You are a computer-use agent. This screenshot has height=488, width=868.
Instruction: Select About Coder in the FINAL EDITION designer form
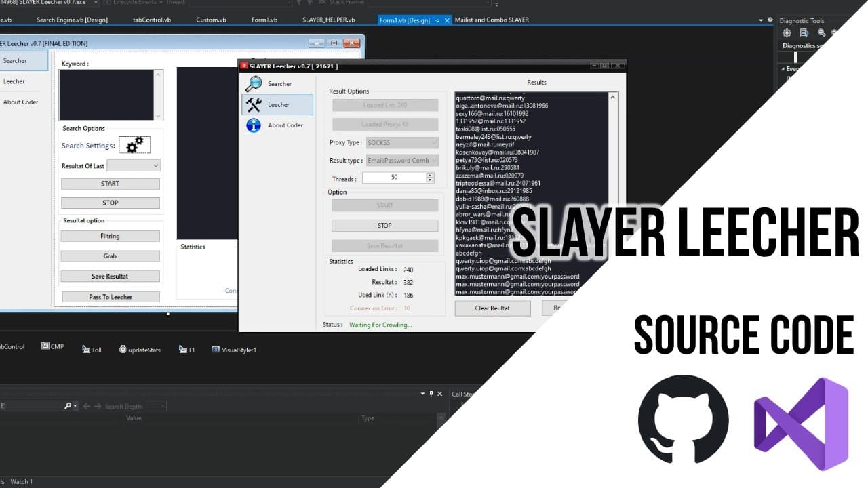pyautogui.click(x=20, y=102)
